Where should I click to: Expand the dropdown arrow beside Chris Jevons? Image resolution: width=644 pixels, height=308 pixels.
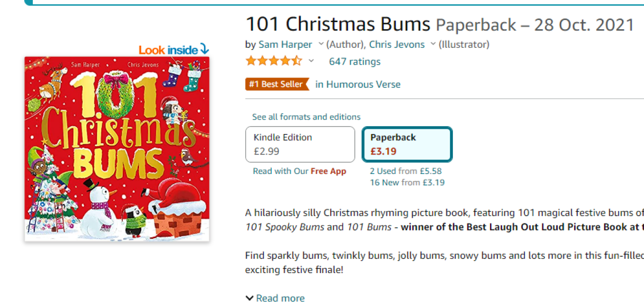tap(433, 45)
